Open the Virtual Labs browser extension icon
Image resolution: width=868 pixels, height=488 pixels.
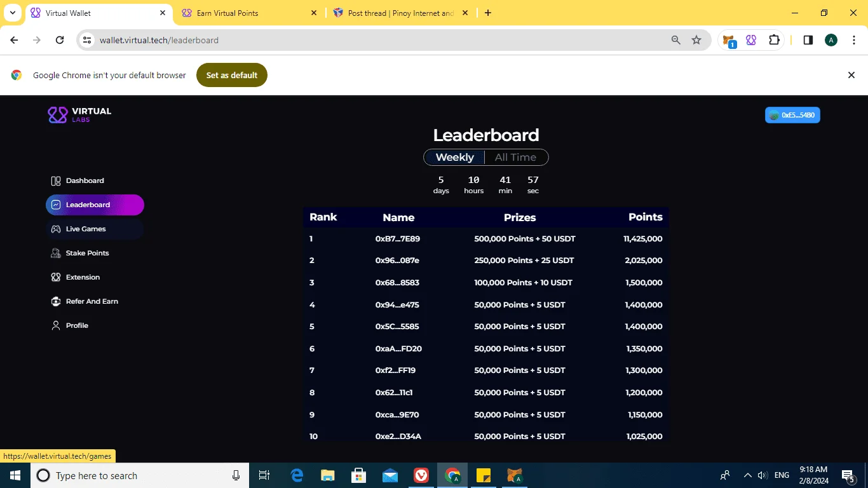point(751,40)
